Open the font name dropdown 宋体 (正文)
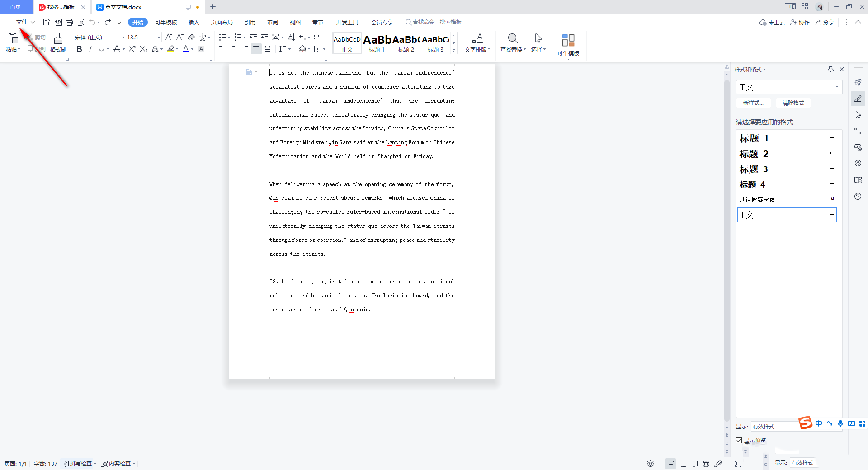This screenshot has height=470, width=868. coord(123,38)
